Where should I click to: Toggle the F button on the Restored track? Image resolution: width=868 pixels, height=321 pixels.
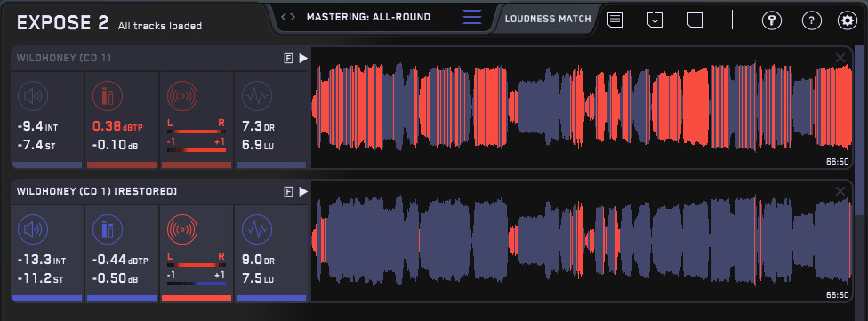click(288, 192)
